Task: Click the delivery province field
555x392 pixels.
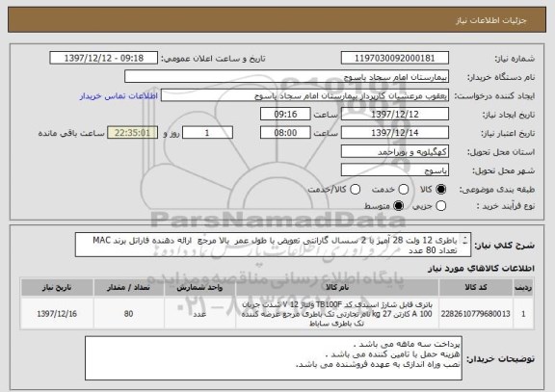Action: 395,152
